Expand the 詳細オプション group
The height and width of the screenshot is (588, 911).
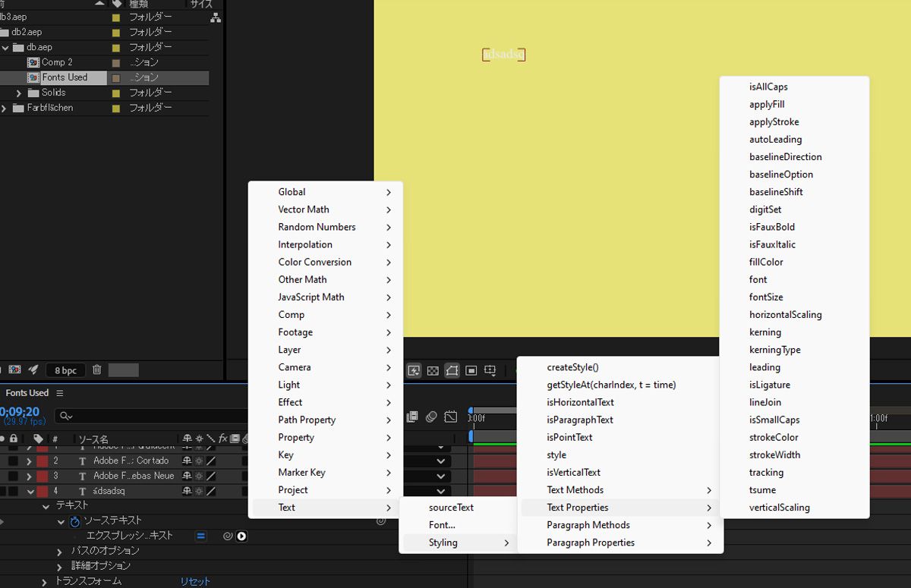click(x=60, y=566)
